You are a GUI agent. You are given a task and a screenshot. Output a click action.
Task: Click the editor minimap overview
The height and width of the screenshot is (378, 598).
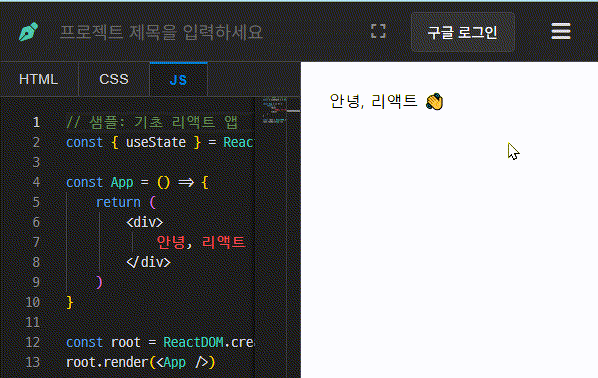pos(274,111)
